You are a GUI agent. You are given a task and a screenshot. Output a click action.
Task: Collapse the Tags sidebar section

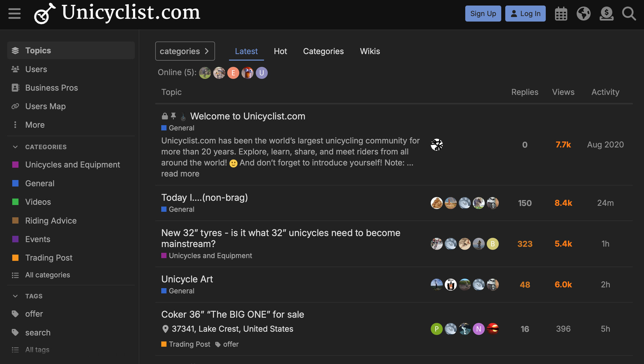tap(15, 296)
